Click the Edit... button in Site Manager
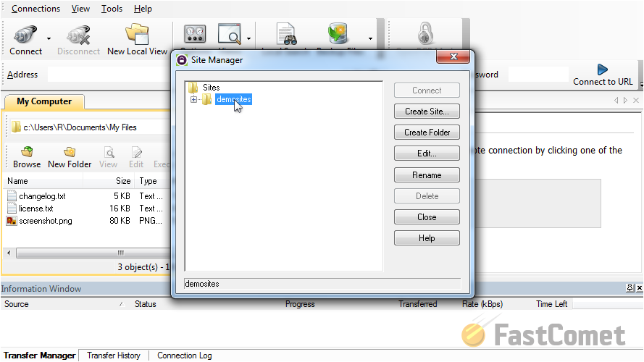 [427, 153]
